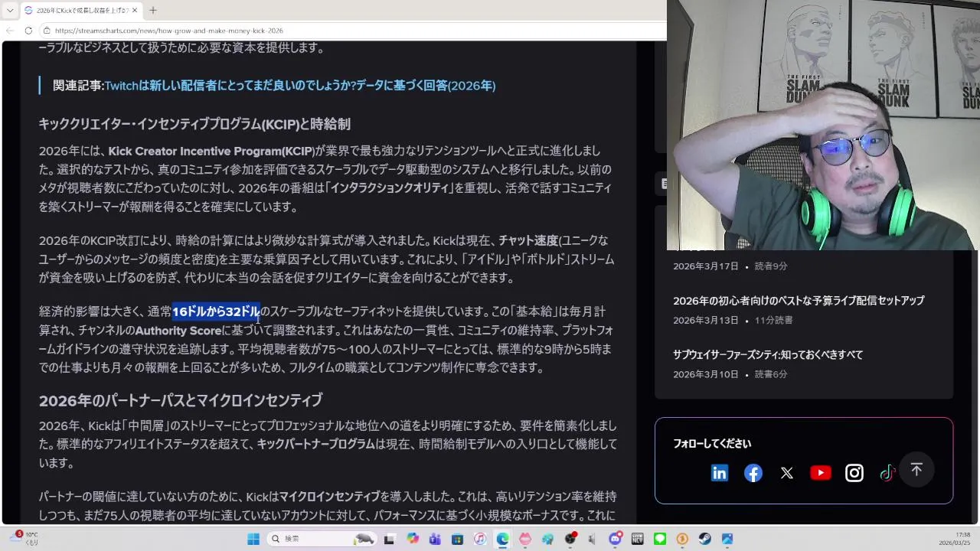Click the scroll-to-top arrow button
980x551 pixels.
tap(916, 469)
